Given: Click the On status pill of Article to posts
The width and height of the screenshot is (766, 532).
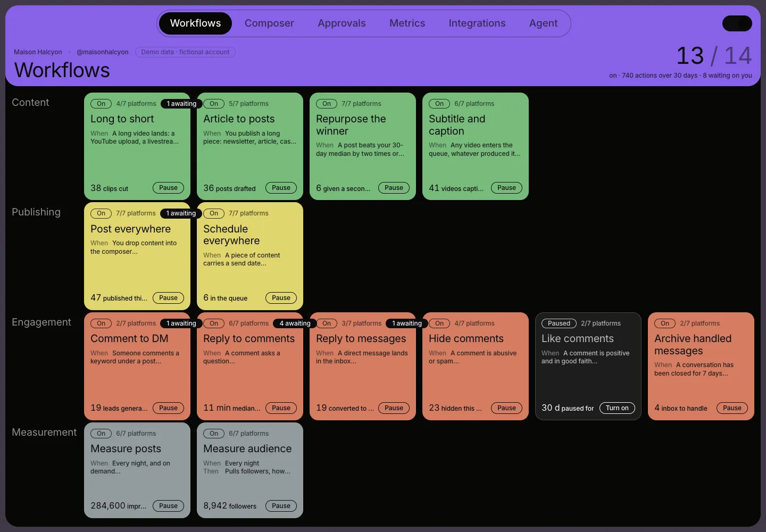Looking at the screenshot, I should coord(214,104).
